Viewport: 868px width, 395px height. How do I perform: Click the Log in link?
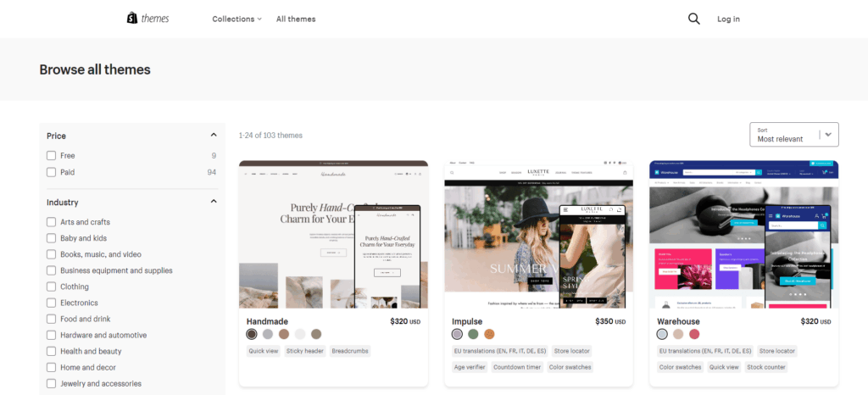728,19
